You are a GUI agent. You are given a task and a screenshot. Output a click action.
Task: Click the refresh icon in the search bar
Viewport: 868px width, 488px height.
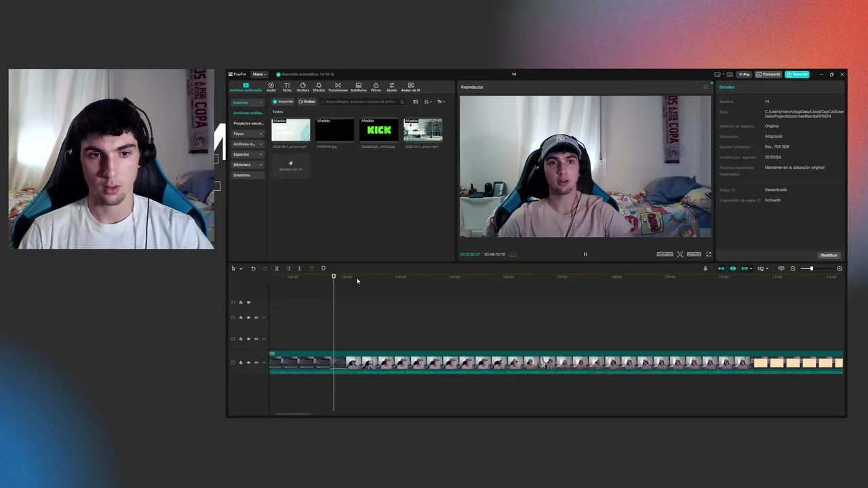click(402, 102)
